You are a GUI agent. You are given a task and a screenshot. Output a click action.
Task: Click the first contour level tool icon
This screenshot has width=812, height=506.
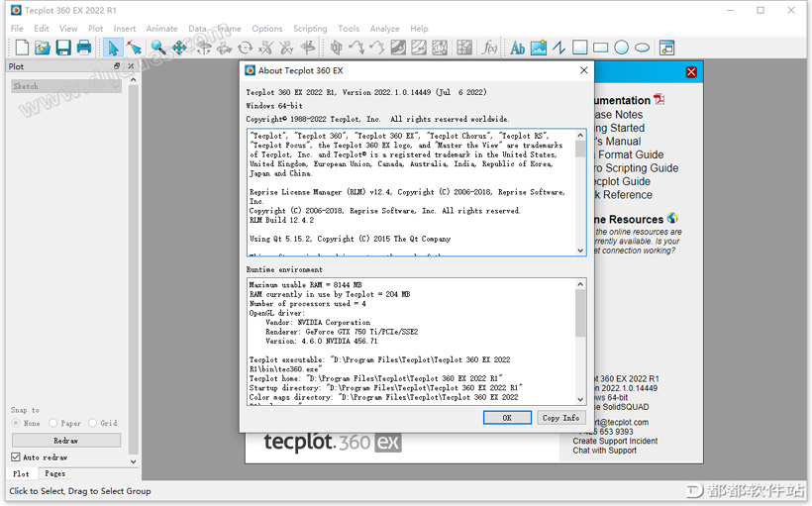[398, 48]
